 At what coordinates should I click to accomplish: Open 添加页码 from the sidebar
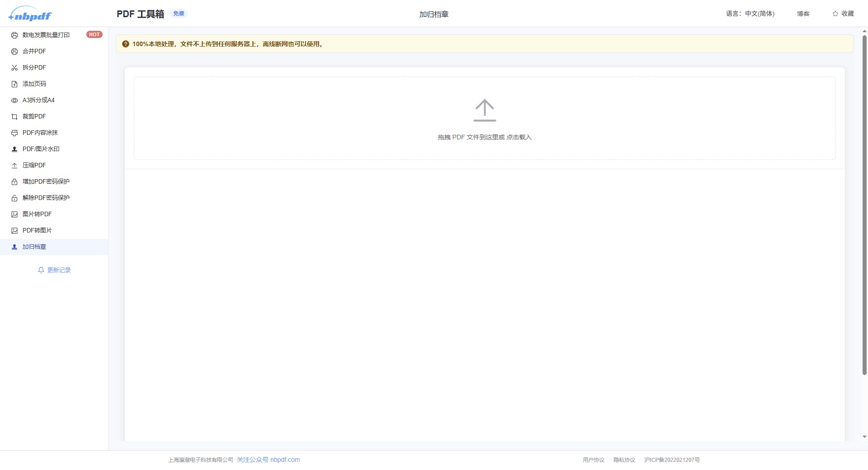pyautogui.click(x=34, y=84)
